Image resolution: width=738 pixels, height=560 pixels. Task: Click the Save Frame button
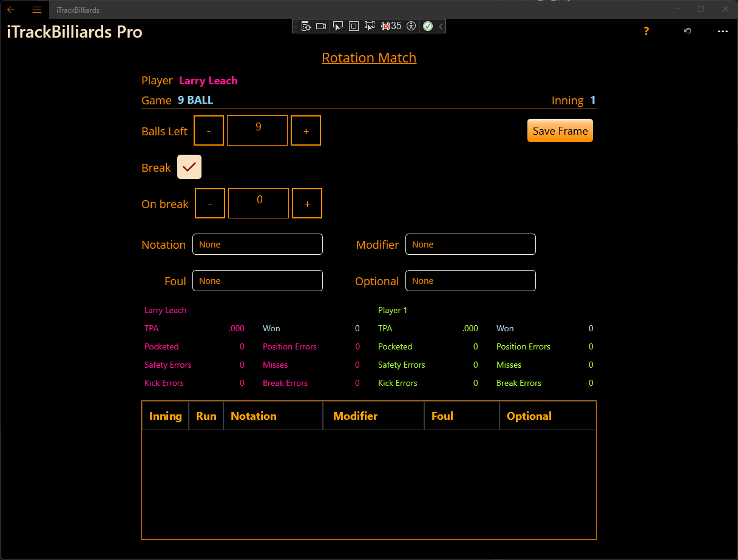560,130
